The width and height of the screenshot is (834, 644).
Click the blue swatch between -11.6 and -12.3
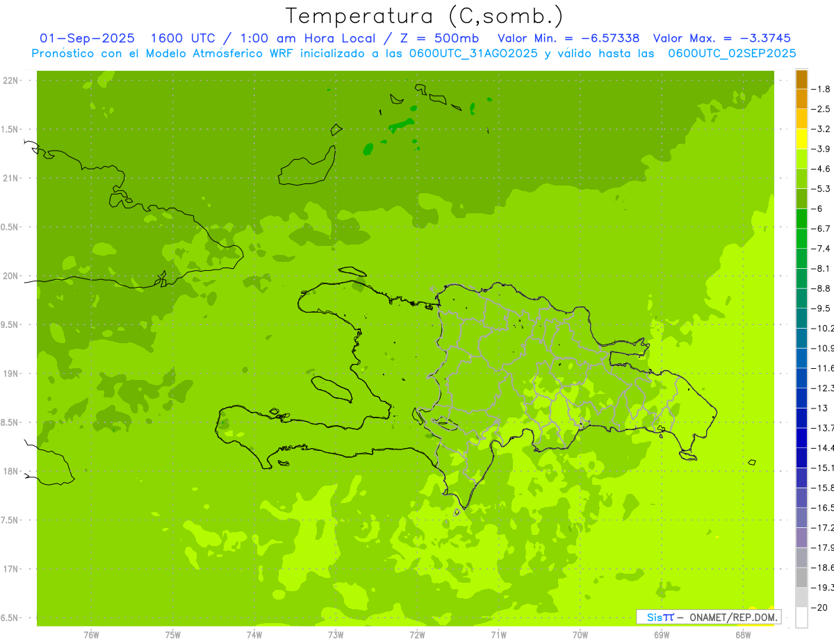(801, 379)
